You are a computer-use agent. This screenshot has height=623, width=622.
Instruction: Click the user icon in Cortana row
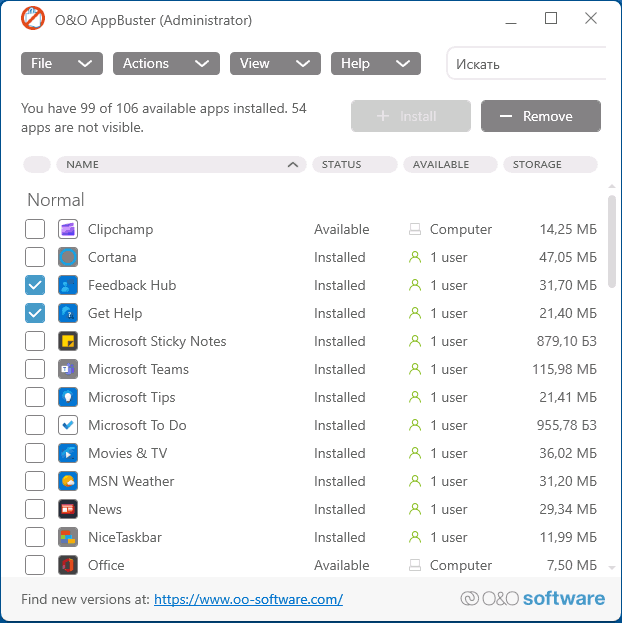point(415,257)
